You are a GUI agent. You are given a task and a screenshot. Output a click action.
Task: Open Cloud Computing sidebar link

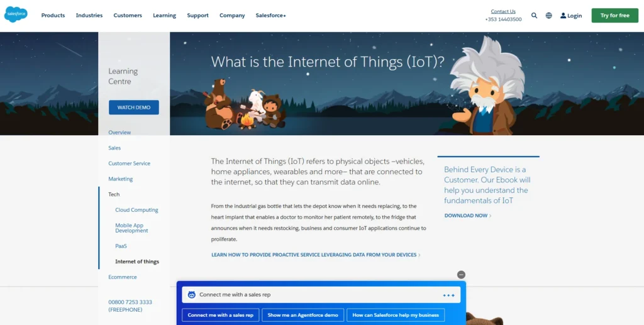pyautogui.click(x=136, y=210)
